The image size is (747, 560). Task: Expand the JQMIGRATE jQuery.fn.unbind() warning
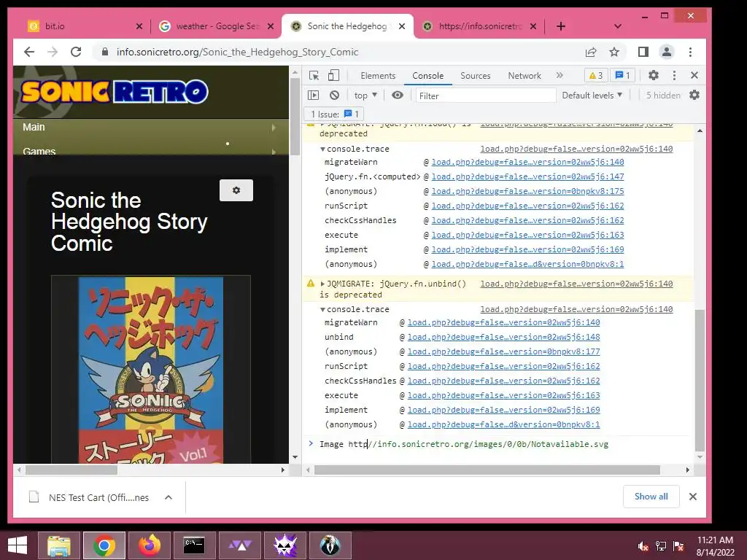tap(322, 284)
